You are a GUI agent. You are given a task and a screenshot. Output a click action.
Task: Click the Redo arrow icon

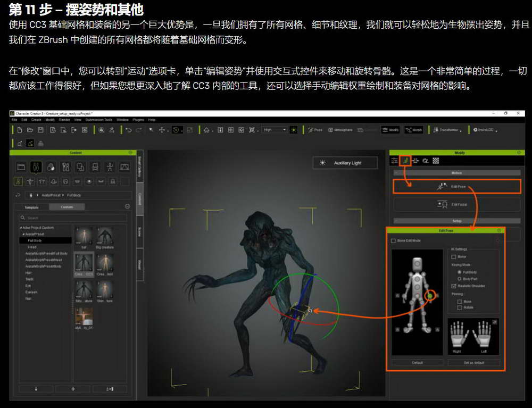click(139, 130)
